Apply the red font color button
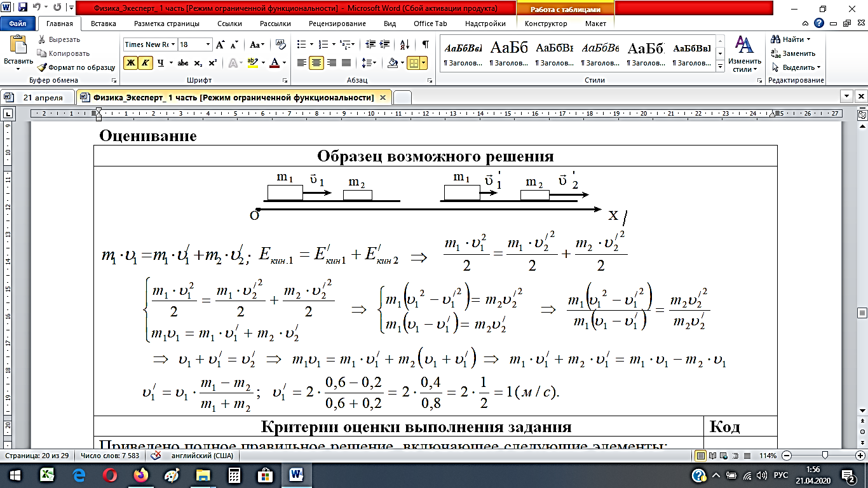868x488 pixels. (274, 62)
